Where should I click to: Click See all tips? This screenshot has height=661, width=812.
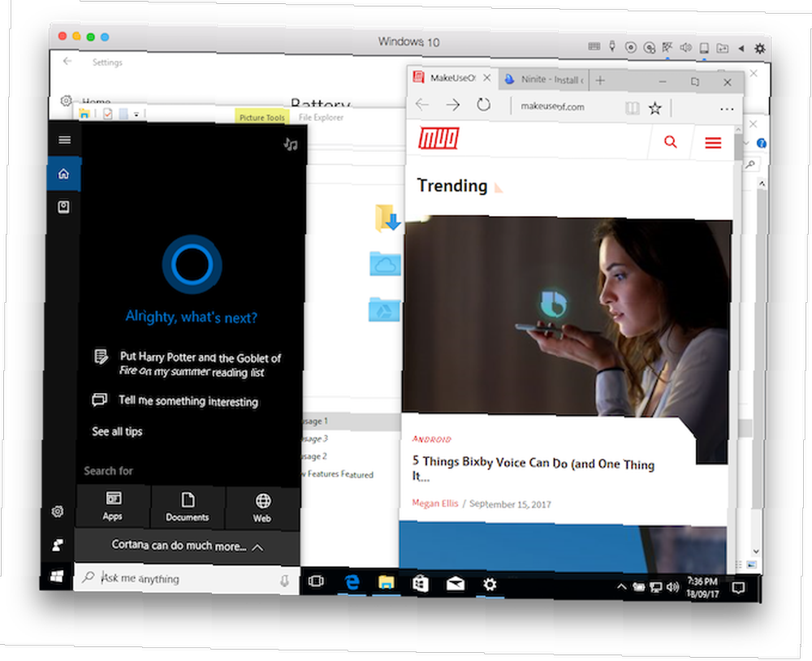click(117, 431)
